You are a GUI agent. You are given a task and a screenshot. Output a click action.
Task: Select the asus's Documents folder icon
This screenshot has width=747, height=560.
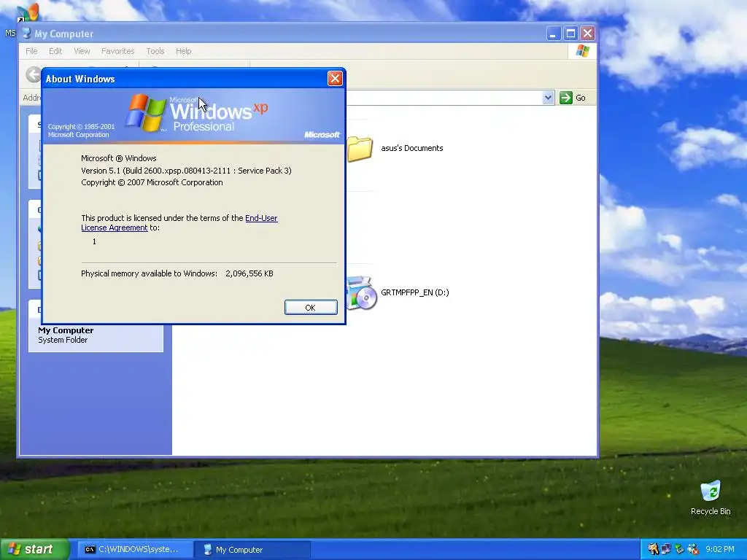point(360,148)
